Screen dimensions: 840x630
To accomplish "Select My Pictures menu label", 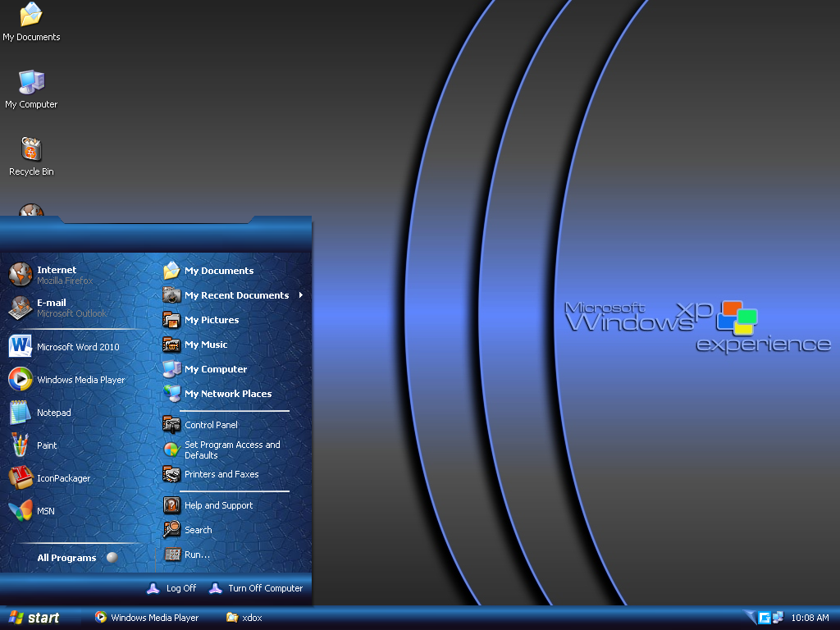I will point(212,320).
